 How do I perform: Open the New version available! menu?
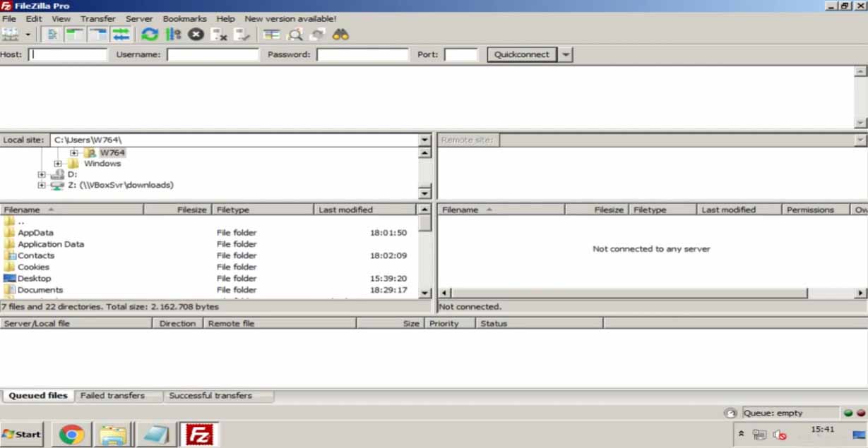point(290,18)
